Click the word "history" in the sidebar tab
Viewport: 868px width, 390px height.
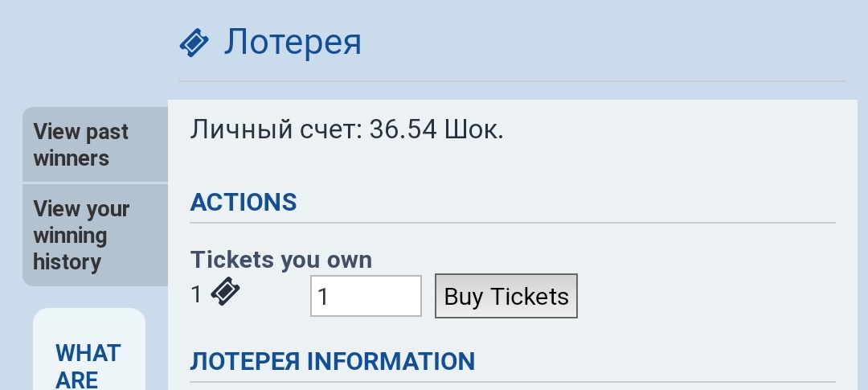pyautogui.click(x=67, y=261)
